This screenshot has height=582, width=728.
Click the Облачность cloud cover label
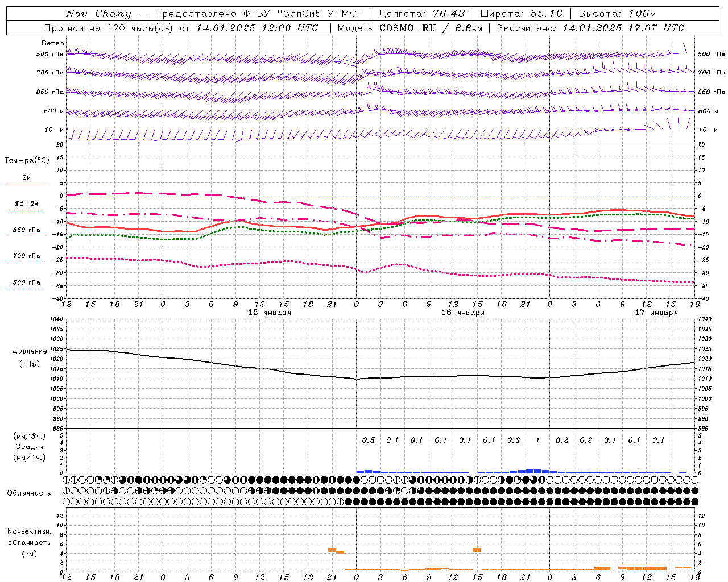29,493
